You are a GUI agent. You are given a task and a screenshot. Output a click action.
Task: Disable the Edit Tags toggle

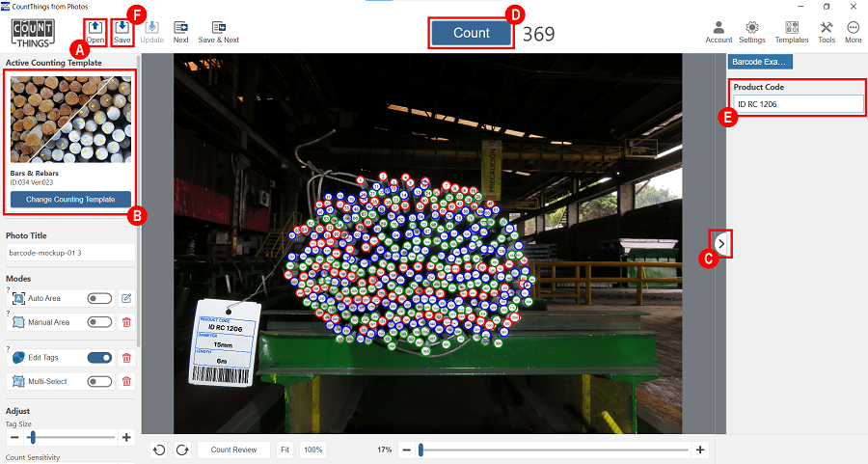pos(99,358)
